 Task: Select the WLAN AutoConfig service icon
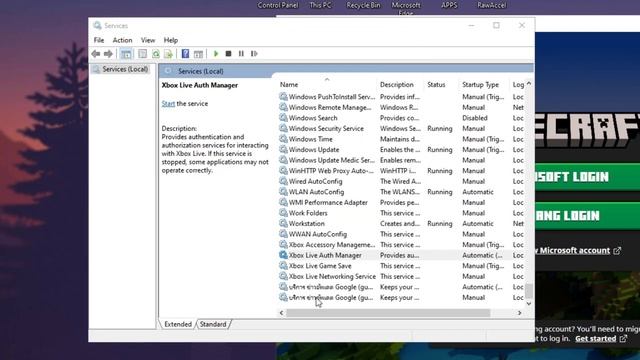tap(283, 191)
